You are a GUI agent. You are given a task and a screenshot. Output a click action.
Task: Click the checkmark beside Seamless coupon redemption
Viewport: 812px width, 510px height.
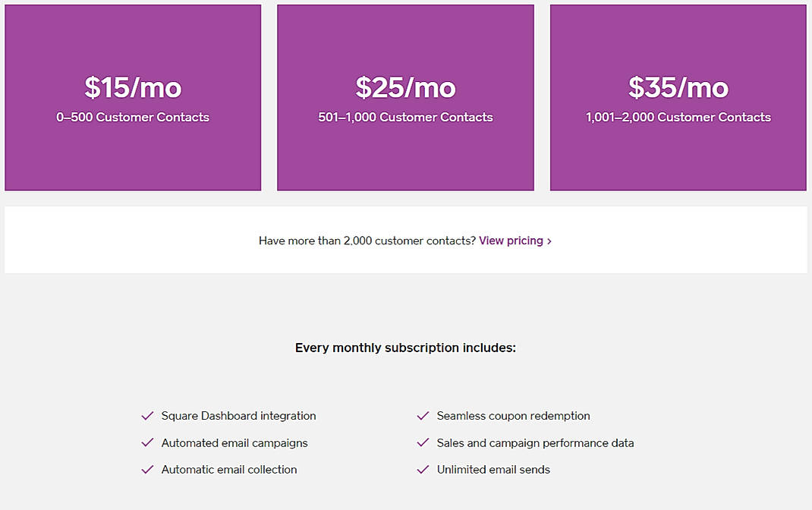tap(422, 416)
